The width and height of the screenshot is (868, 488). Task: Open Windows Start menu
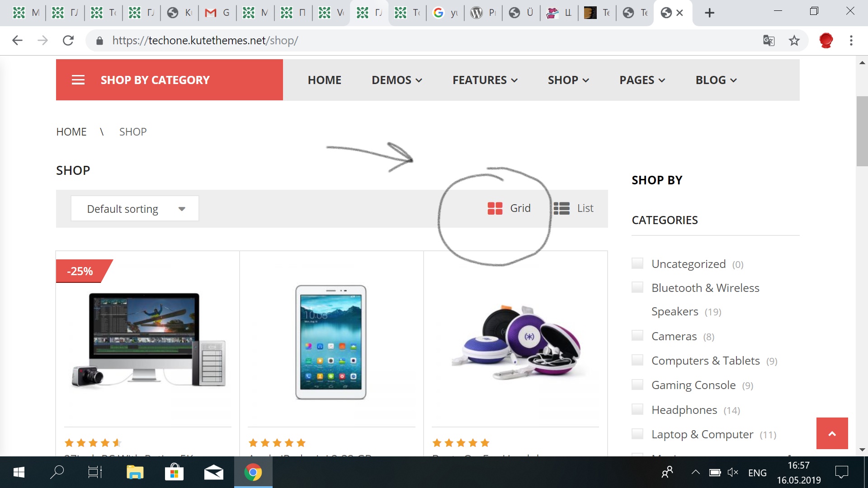tap(19, 473)
